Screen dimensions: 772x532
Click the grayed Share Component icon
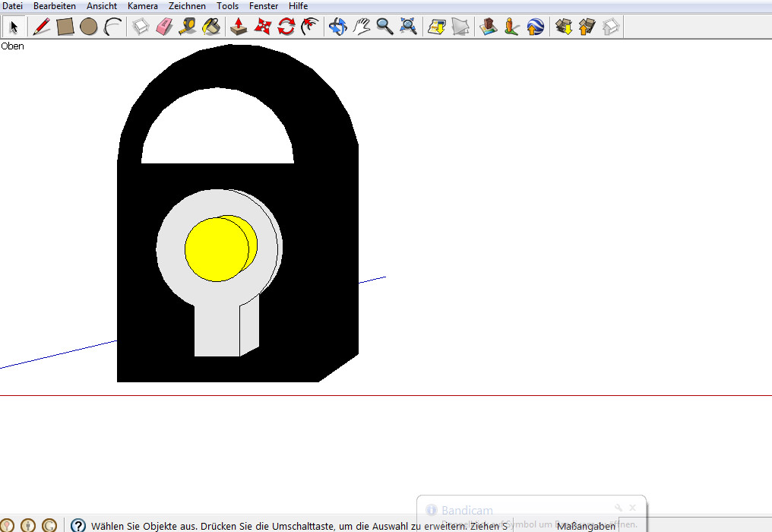pyautogui.click(x=611, y=27)
